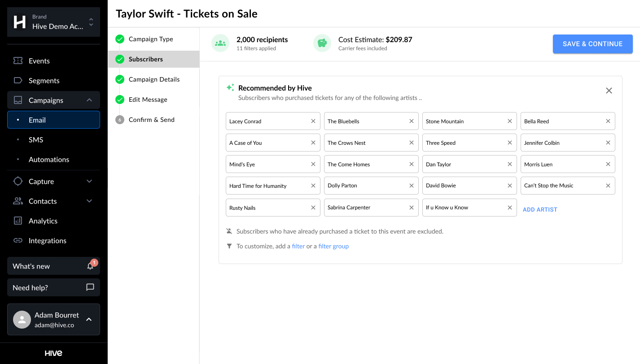The image size is (640, 364).
Task: Click Adam Bourret's avatar icon
Action: tap(22, 320)
